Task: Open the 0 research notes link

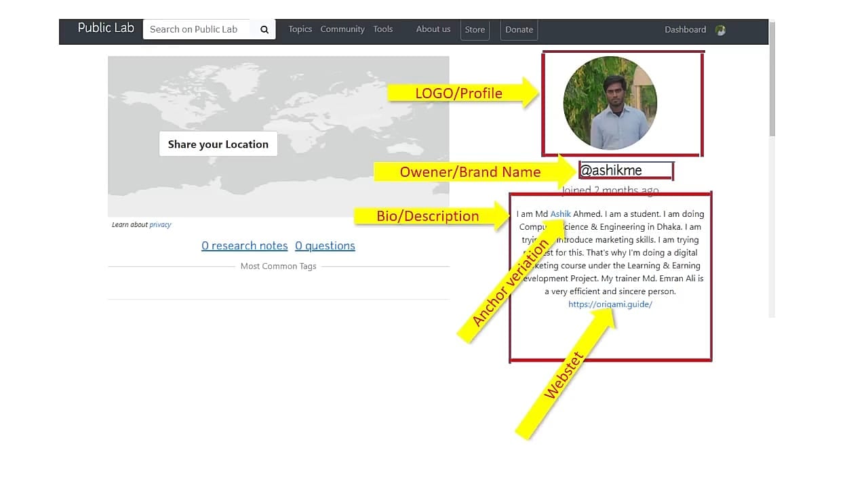Action: pyautogui.click(x=244, y=245)
